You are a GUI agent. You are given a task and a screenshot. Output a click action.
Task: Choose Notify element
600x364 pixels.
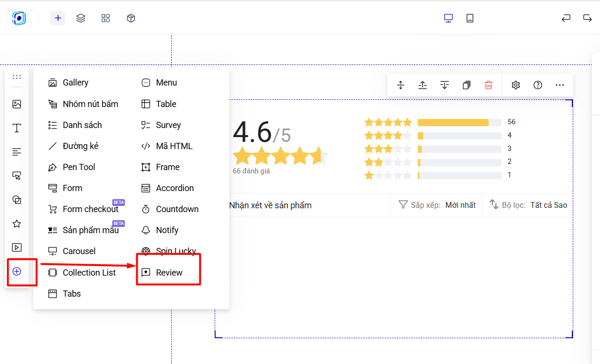(160, 230)
